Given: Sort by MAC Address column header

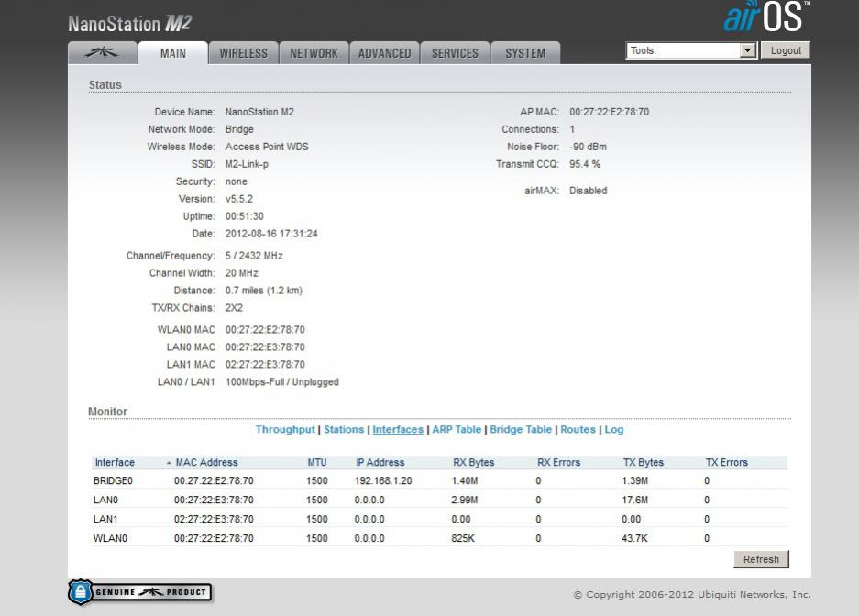Looking at the screenshot, I should click(206, 462).
